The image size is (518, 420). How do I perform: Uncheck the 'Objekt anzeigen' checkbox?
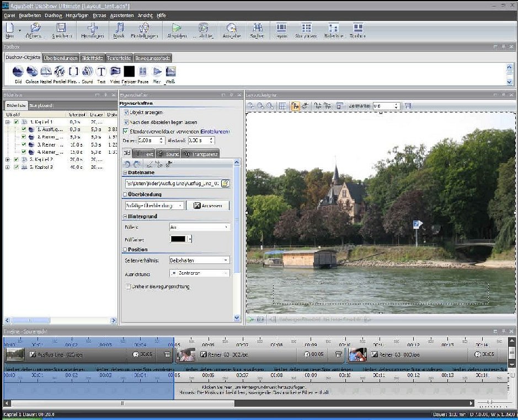click(126, 112)
